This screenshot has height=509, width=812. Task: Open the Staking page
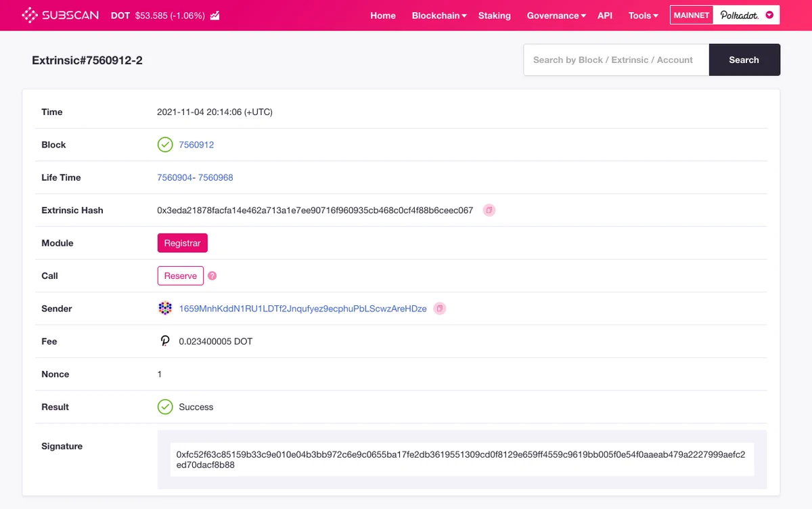tap(495, 16)
